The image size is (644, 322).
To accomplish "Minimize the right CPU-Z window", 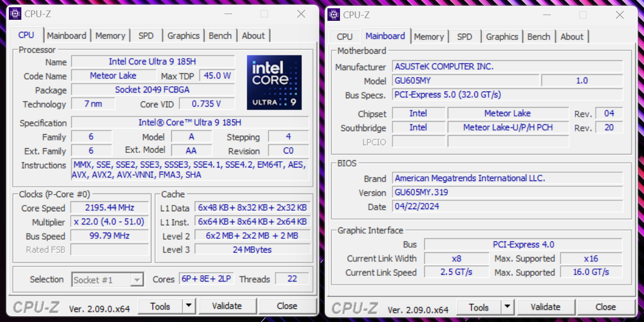I will 547,15.
